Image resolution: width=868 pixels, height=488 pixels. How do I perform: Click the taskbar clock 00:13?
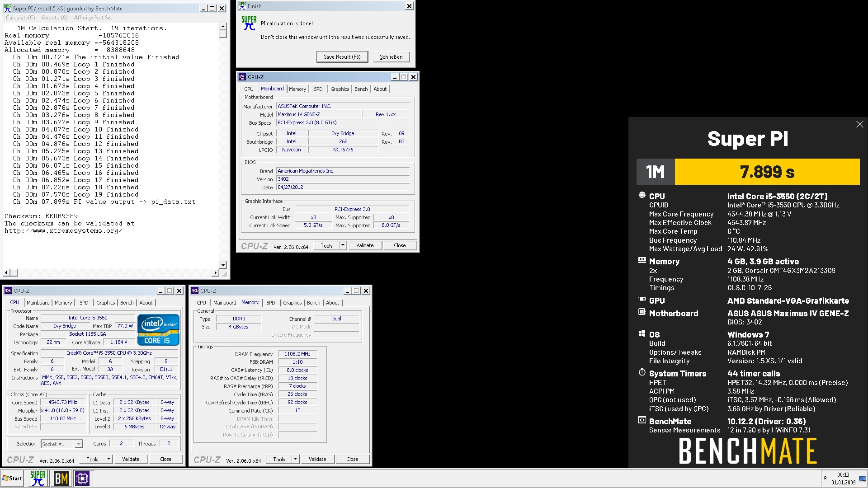click(x=843, y=475)
